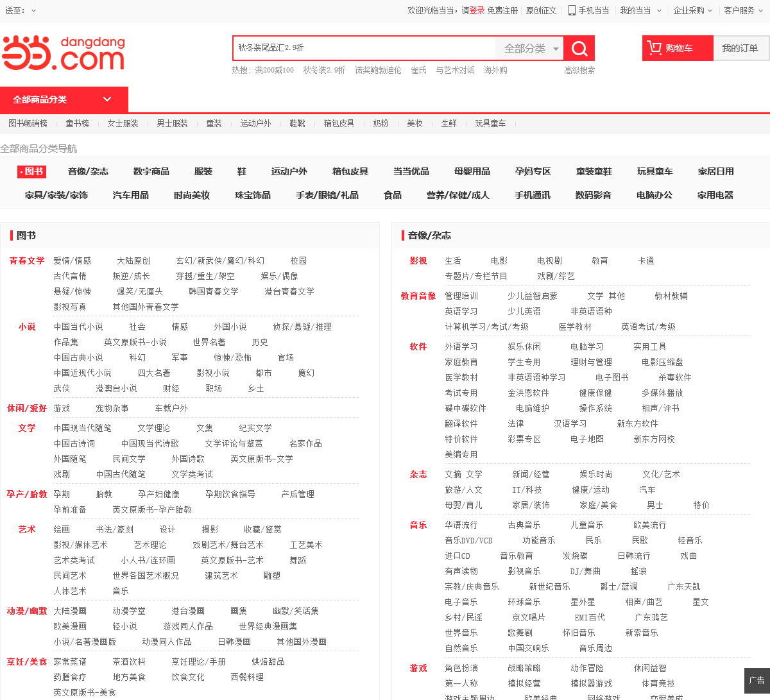Image resolution: width=770 pixels, height=700 pixels.
Task: Click the mobile phone icon by 手机当当
Action: tap(572, 10)
